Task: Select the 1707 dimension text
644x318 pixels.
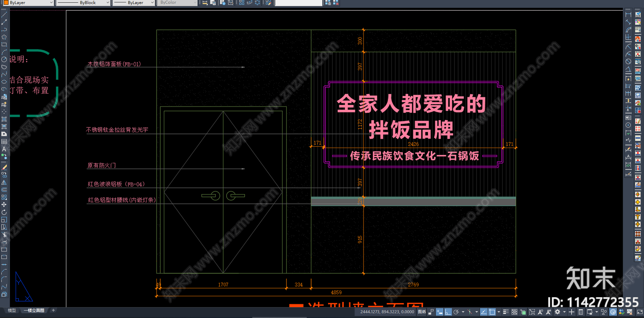Action: [x=223, y=285]
